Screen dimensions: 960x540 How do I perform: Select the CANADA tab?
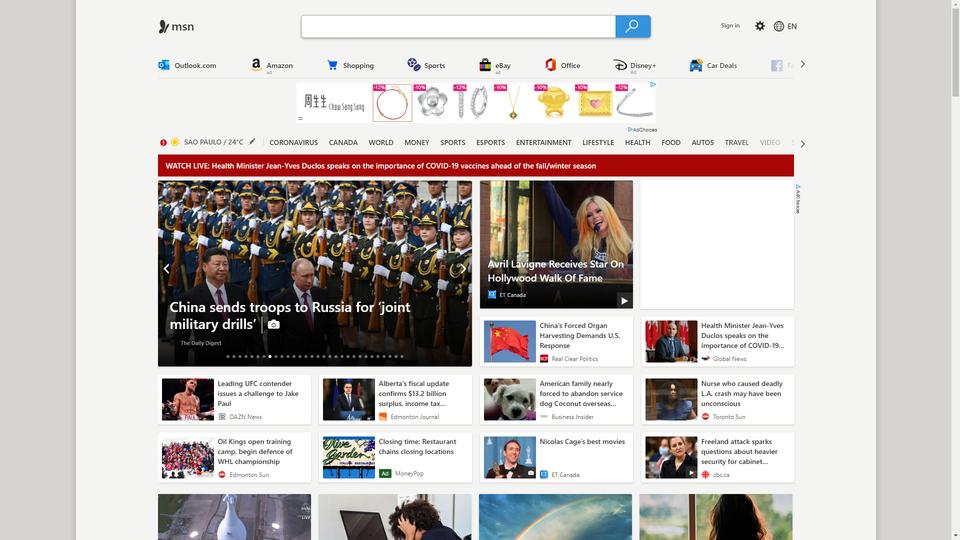click(x=343, y=142)
